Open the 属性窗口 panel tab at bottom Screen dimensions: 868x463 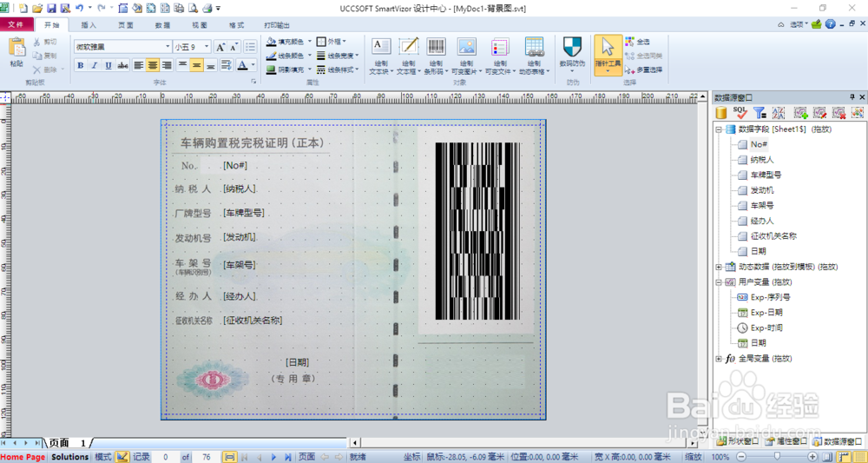coord(785,441)
